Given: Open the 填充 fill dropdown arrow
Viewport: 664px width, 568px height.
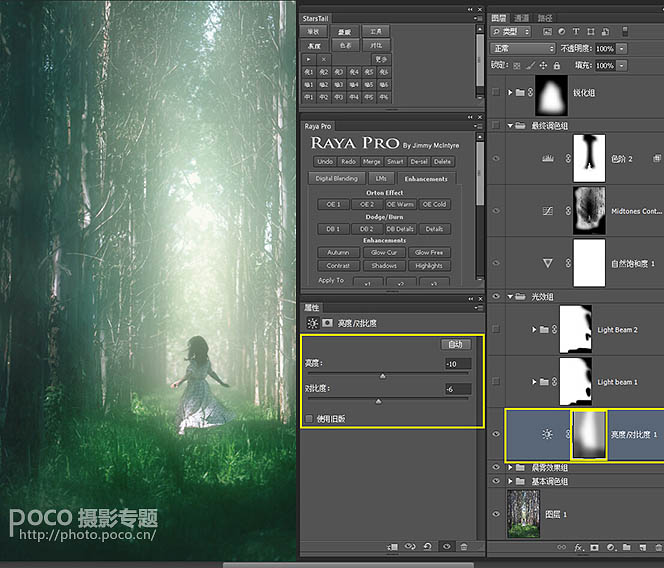Looking at the screenshot, I should coord(622,66).
